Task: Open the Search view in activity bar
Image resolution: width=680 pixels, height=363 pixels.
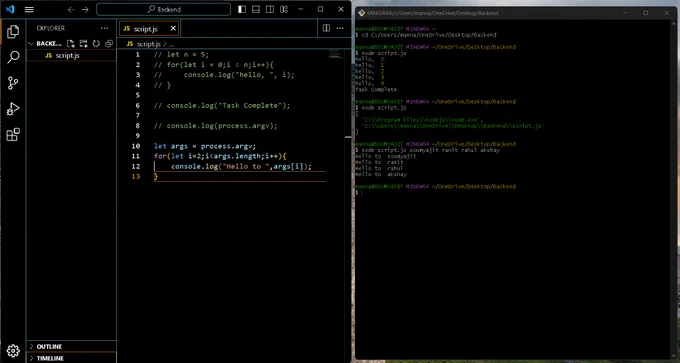Action: tap(13, 57)
